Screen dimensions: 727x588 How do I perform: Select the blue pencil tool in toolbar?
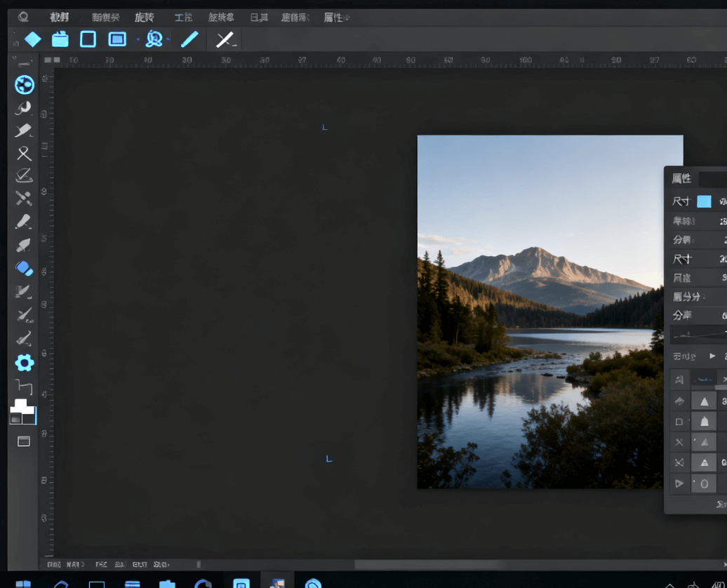pos(189,39)
